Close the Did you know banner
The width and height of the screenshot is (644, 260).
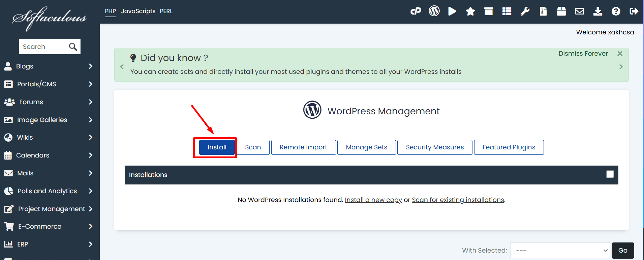coord(620,54)
